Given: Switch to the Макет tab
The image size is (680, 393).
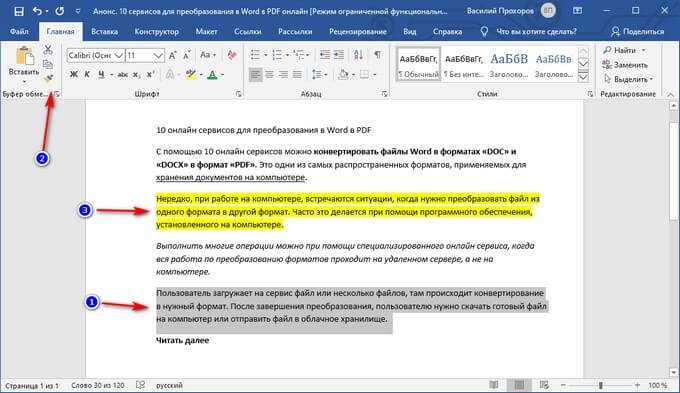Looking at the screenshot, I should point(206,32).
